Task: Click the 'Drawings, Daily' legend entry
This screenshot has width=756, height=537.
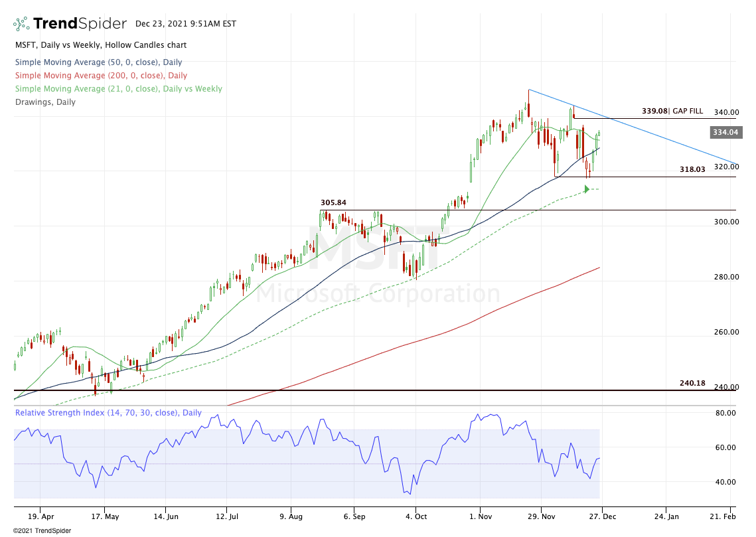Action: pos(45,102)
